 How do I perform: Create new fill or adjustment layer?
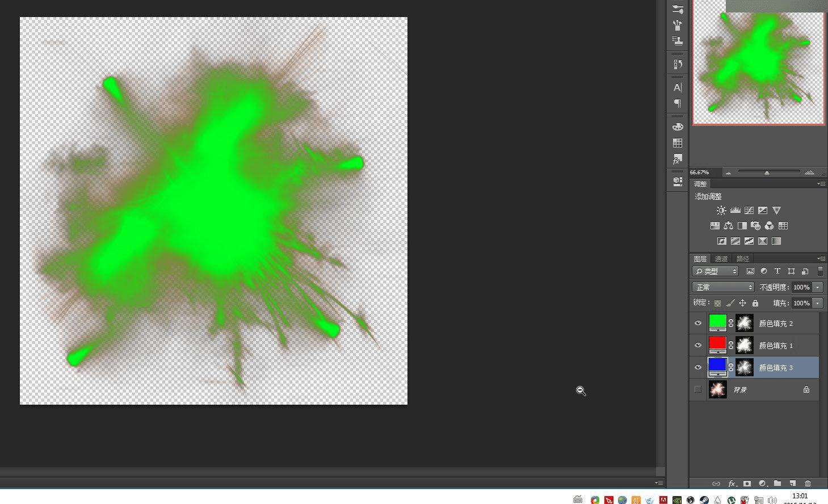click(763, 484)
